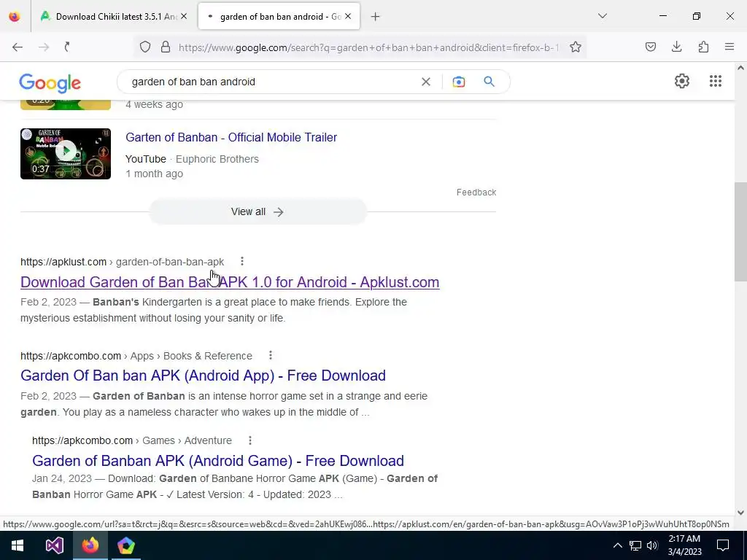Open Garden Of Ban ban APK (Android App) link
747x560 pixels.
(x=203, y=376)
